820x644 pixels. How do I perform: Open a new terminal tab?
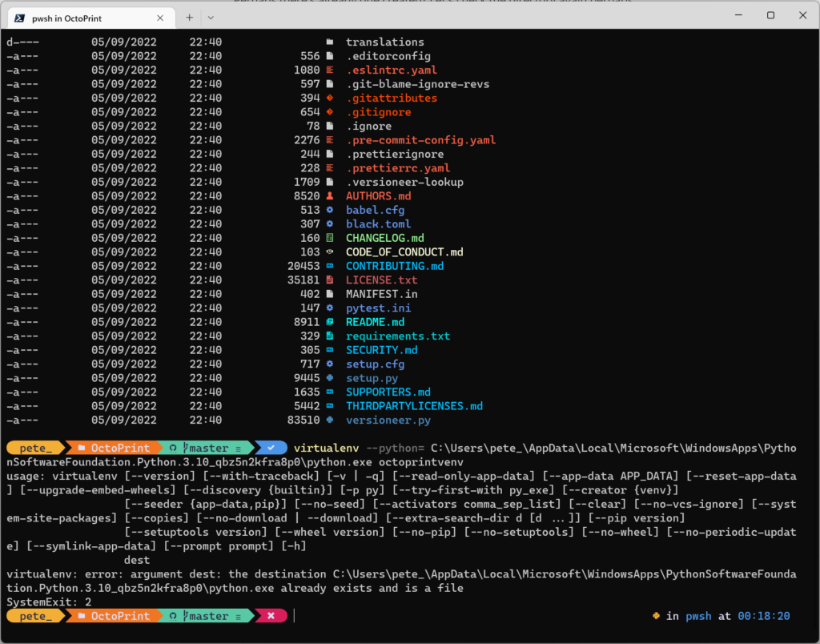click(189, 18)
